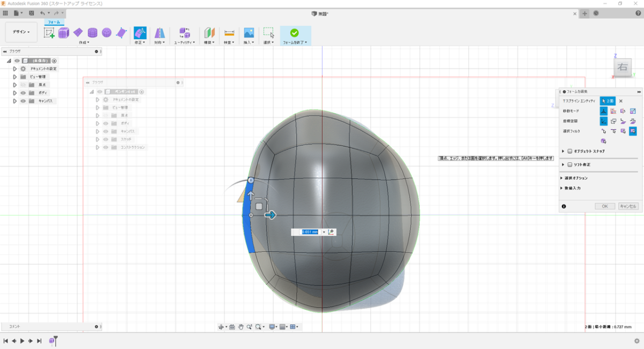Redo the action with forward arrow
Viewport: 644px width, 349px height.
pyautogui.click(x=56, y=13)
